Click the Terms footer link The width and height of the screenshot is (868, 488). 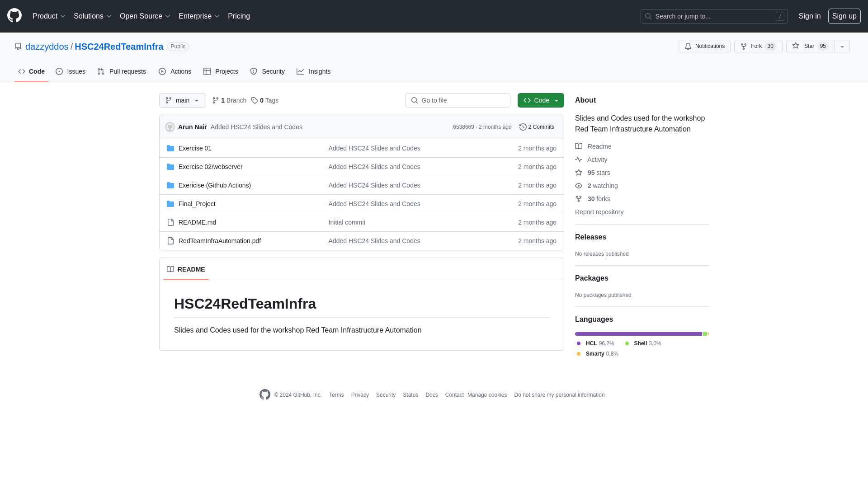point(336,395)
